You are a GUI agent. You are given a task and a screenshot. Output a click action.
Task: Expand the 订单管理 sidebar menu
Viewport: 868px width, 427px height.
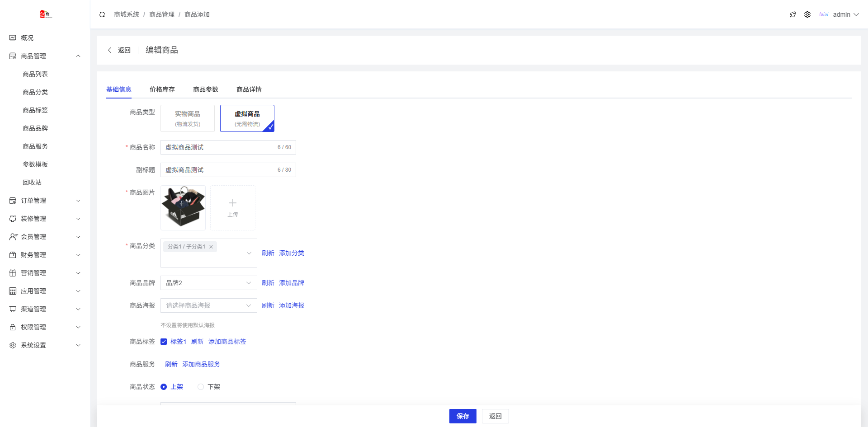[45, 201]
